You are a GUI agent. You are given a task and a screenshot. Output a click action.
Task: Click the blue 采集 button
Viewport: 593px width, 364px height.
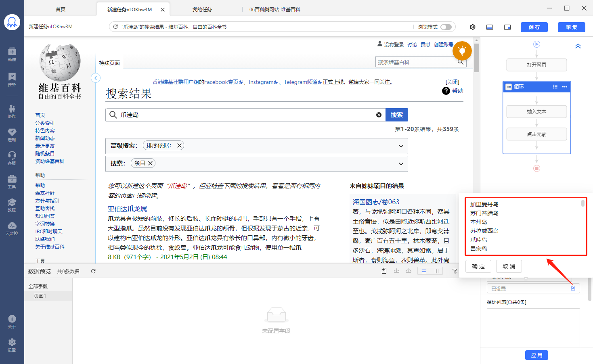click(x=572, y=27)
